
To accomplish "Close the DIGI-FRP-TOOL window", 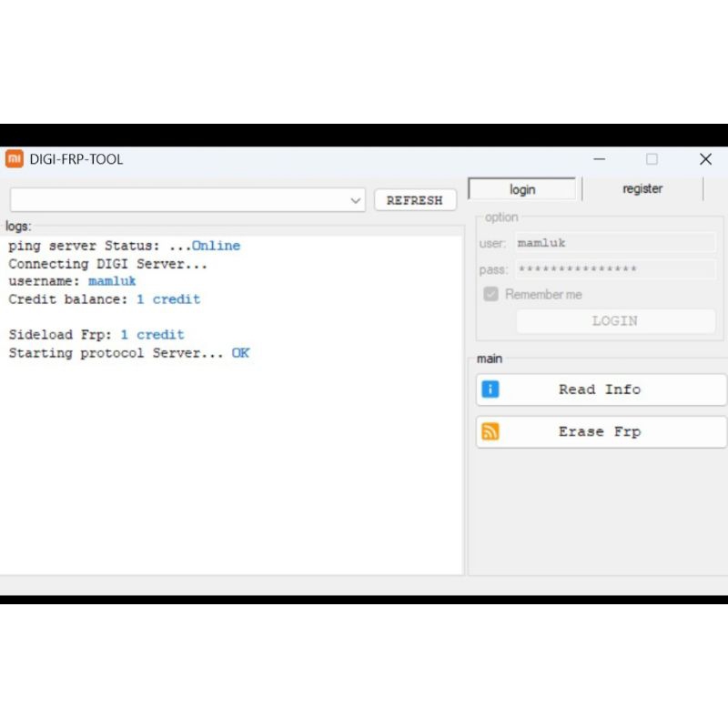I will pos(706,159).
